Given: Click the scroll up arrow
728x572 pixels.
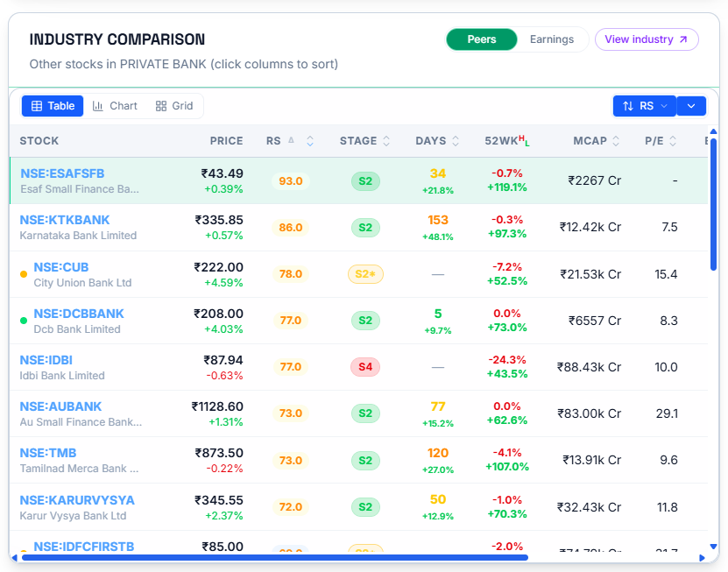Looking at the screenshot, I should click(713, 131).
